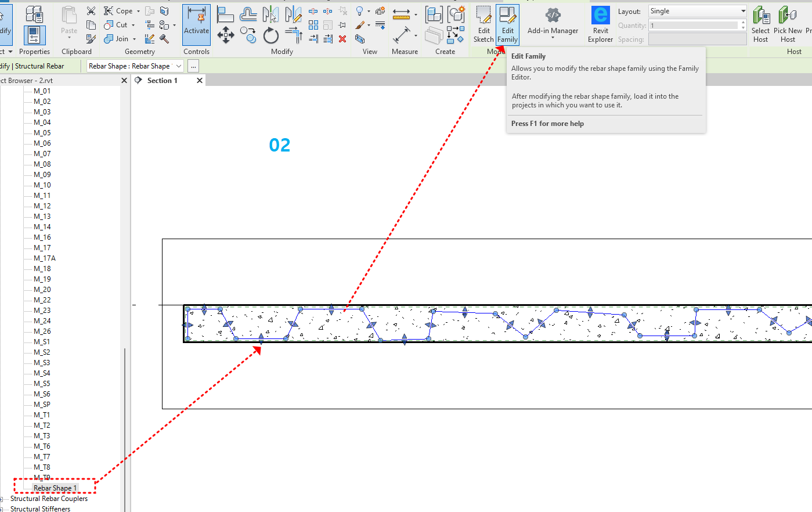Increase the Quantity stepper up arrow
Viewport: 812px width, 512px height.
click(x=743, y=23)
